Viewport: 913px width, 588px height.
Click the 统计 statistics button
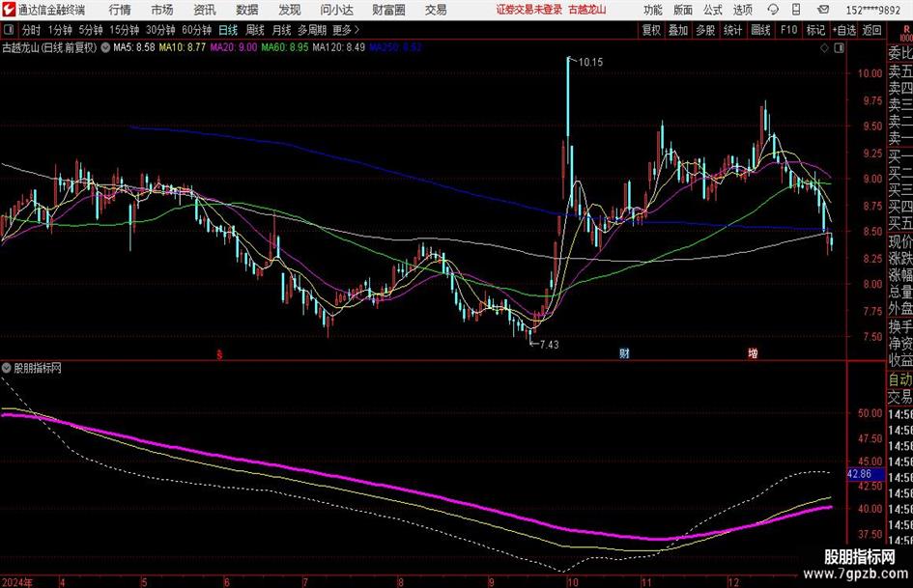coord(733,30)
